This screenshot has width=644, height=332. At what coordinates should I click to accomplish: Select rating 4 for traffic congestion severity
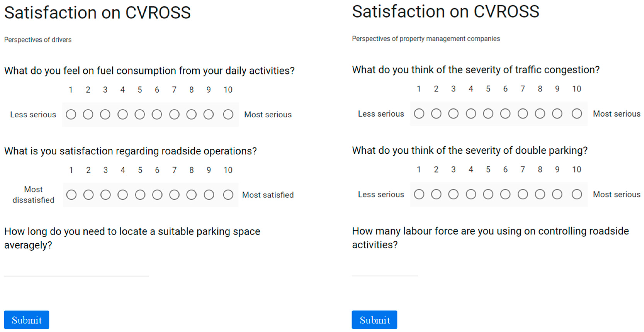click(x=471, y=114)
